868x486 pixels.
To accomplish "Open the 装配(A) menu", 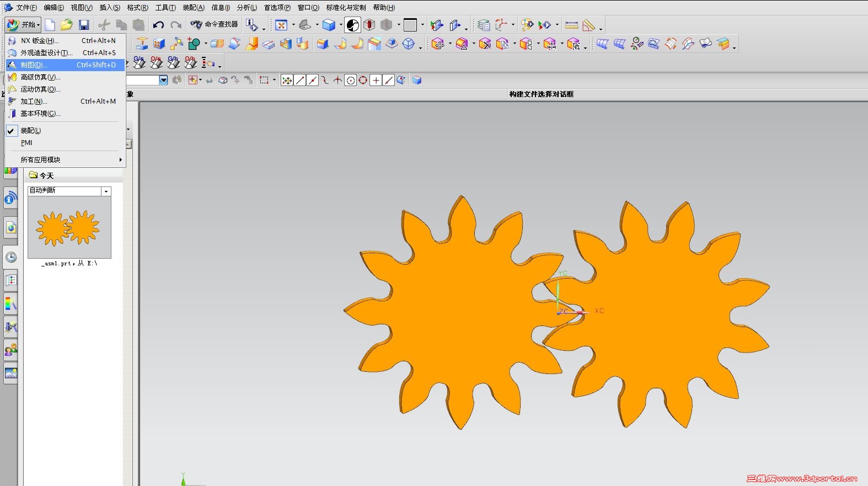I will (x=194, y=8).
